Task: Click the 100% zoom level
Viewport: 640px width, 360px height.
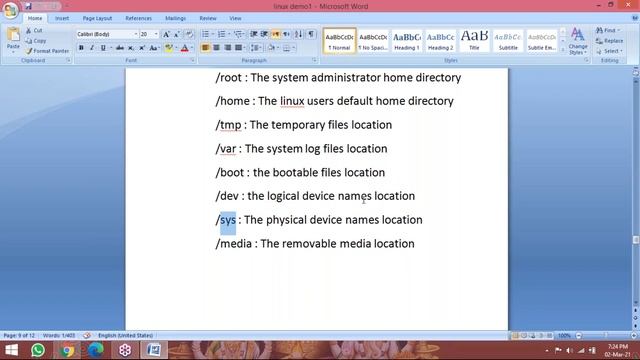Action: 564,336
